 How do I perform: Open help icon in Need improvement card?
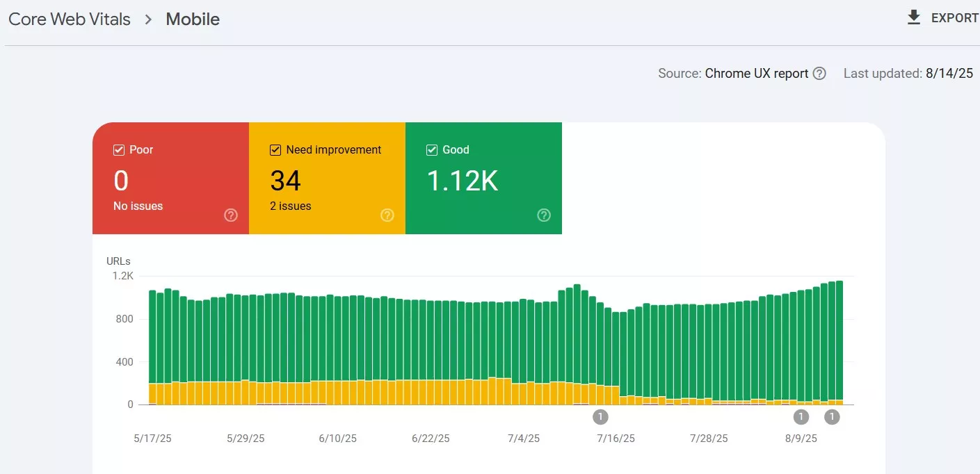pyautogui.click(x=387, y=215)
